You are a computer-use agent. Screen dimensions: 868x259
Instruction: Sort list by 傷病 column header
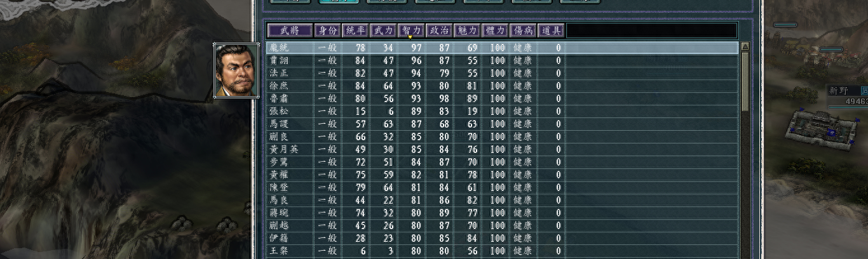tap(523, 30)
